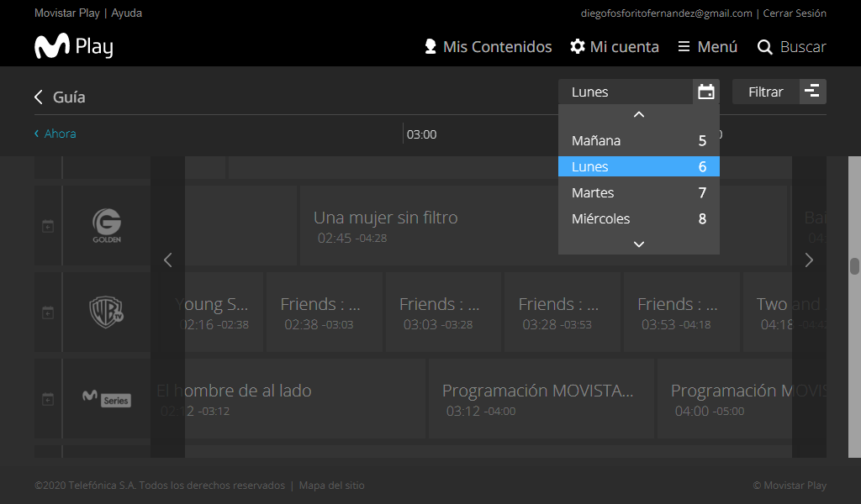Screen dimensions: 861x504
Task: Open Programación MOVISTA... at 03:12
Action: pos(541,399)
